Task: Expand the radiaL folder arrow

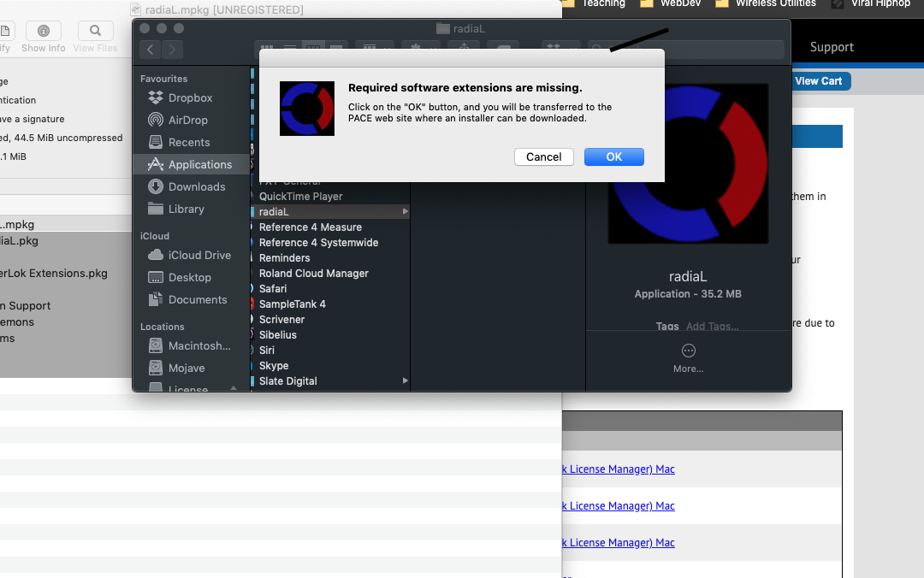Action: pyautogui.click(x=405, y=211)
